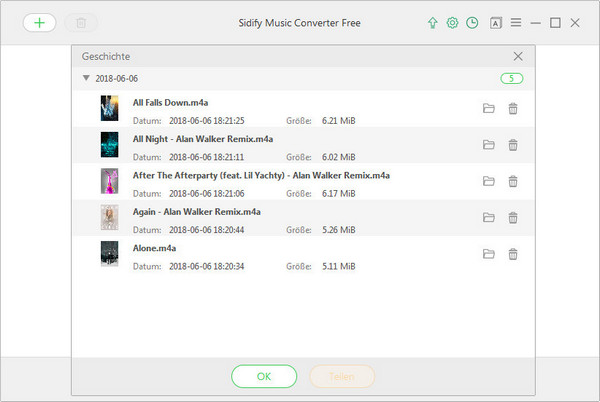Click the size value 6.02 MiB
The width and height of the screenshot is (600, 402).
click(339, 157)
